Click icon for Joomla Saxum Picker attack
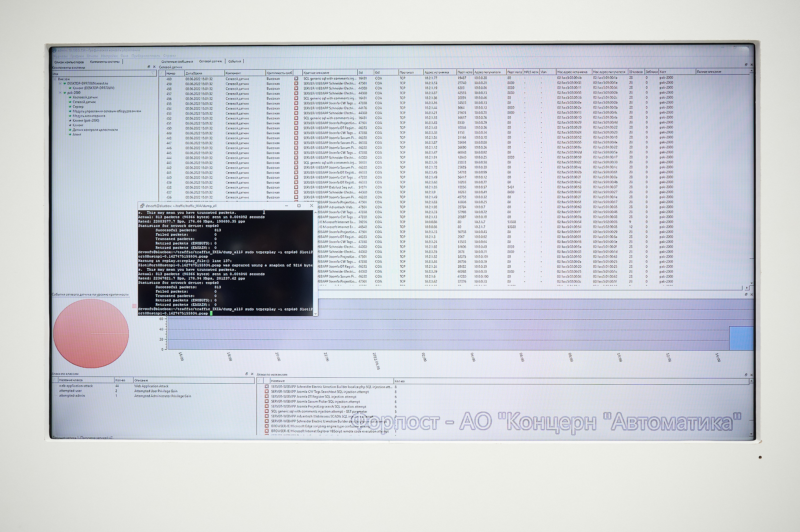Image resolution: width=800 pixels, height=532 pixels. pyautogui.click(x=267, y=401)
